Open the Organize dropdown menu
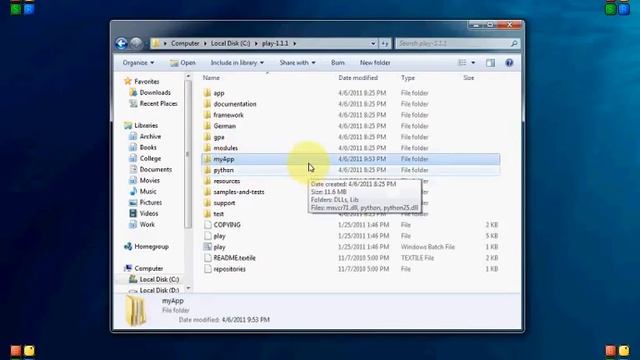This screenshot has height=360, width=640. tap(138, 63)
